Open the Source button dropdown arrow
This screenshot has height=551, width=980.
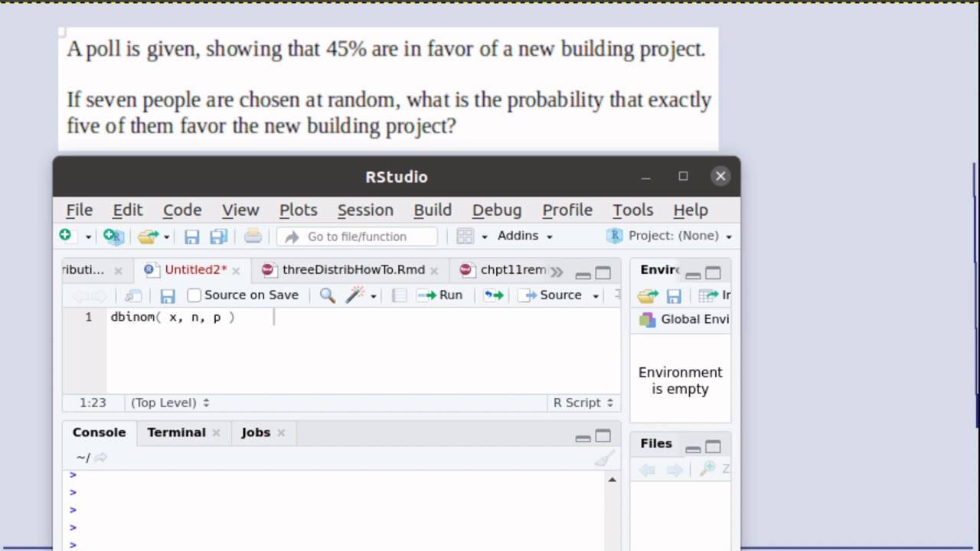click(x=596, y=296)
